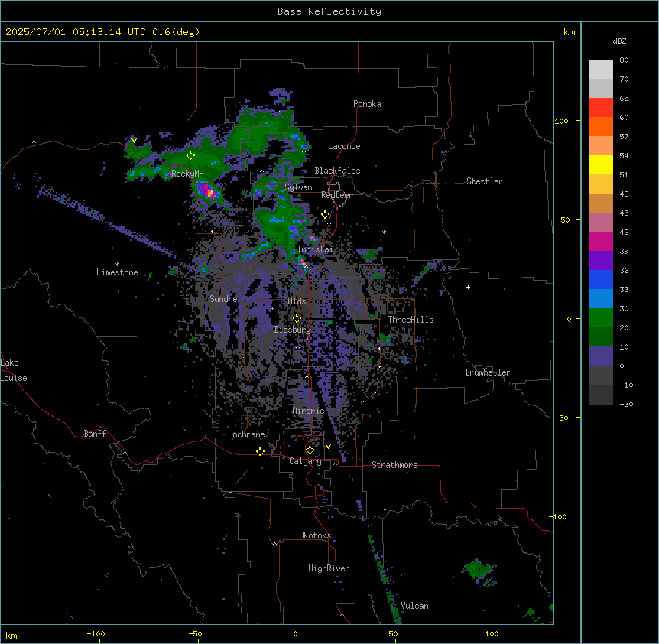Click the yellow 54-51 dBZ legend swatch
659x644 pixels.
pos(601,165)
